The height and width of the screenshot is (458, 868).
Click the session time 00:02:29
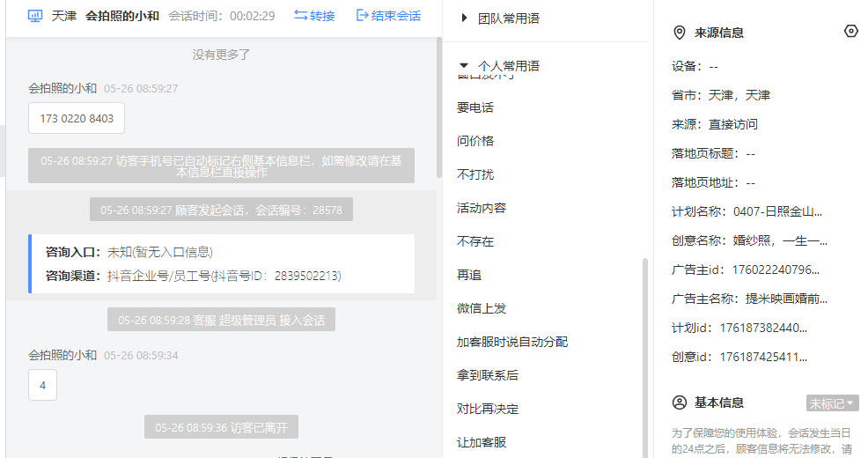253,16
